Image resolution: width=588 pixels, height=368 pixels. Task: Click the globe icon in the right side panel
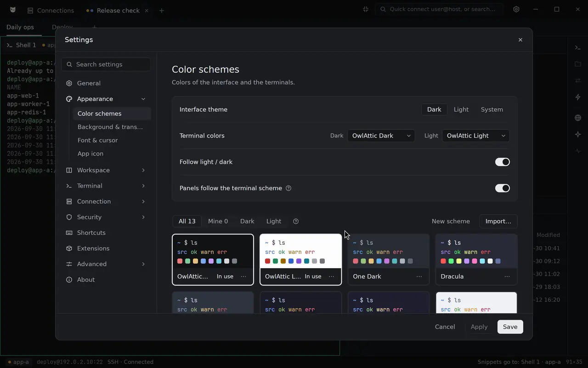pyautogui.click(x=578, y=118)
